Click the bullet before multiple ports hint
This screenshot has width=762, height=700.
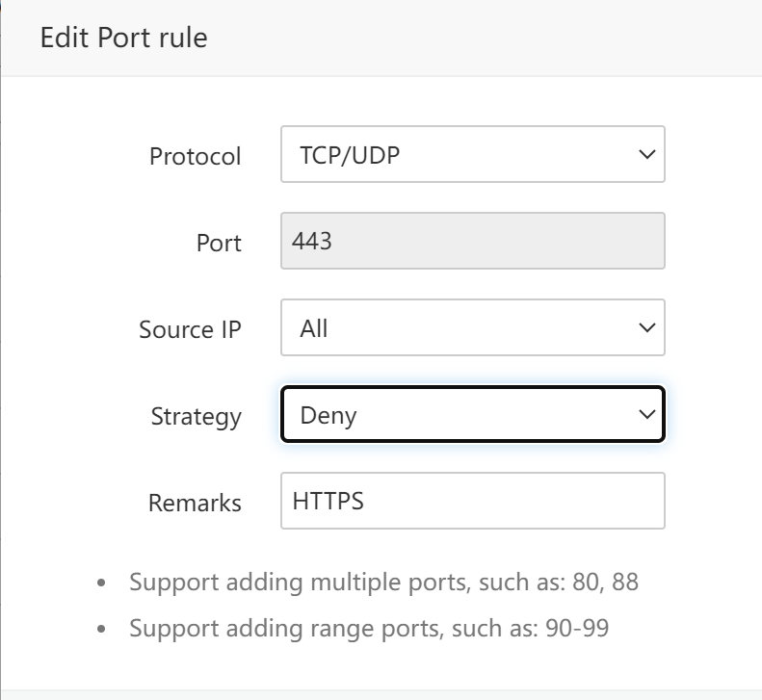104,583
